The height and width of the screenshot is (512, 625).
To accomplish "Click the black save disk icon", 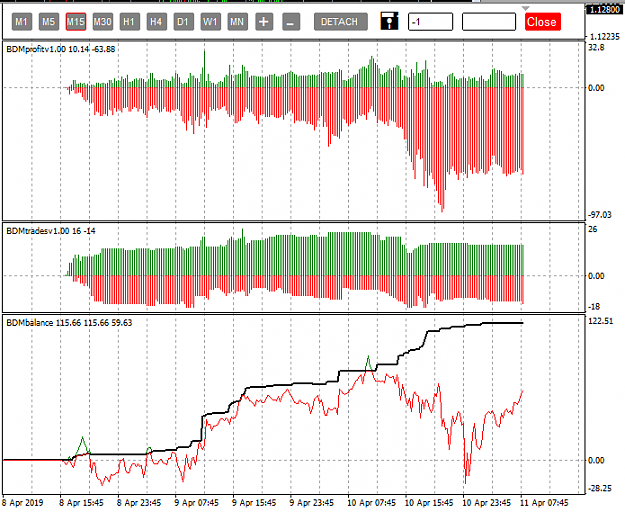I will click(x=389, y=21).
